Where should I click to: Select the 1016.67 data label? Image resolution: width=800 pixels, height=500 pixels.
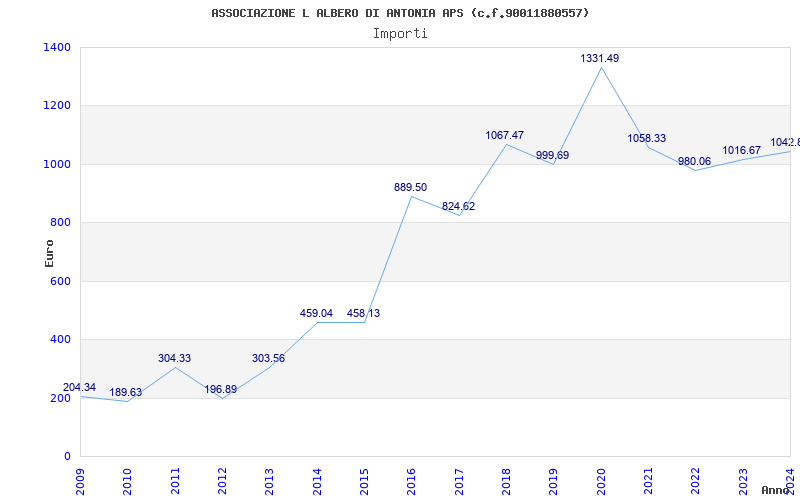point(741,151)
